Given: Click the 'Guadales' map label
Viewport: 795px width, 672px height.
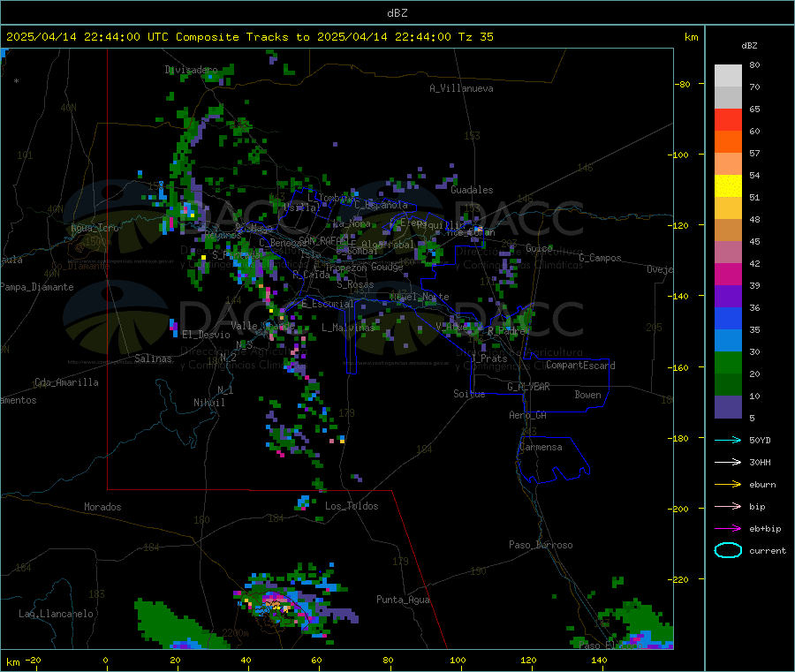Looking at the screenshot, I should tap(472, 190).
